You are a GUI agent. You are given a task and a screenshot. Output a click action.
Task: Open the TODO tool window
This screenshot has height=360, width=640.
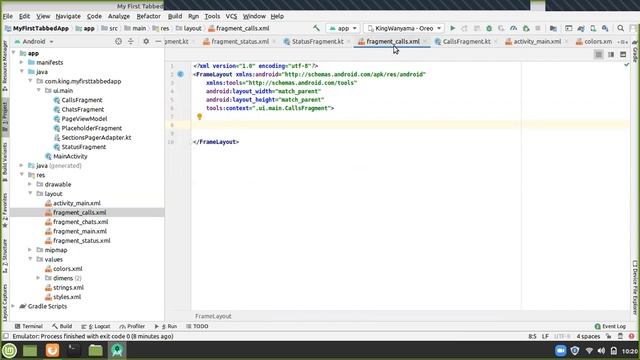tap(197, 327)
